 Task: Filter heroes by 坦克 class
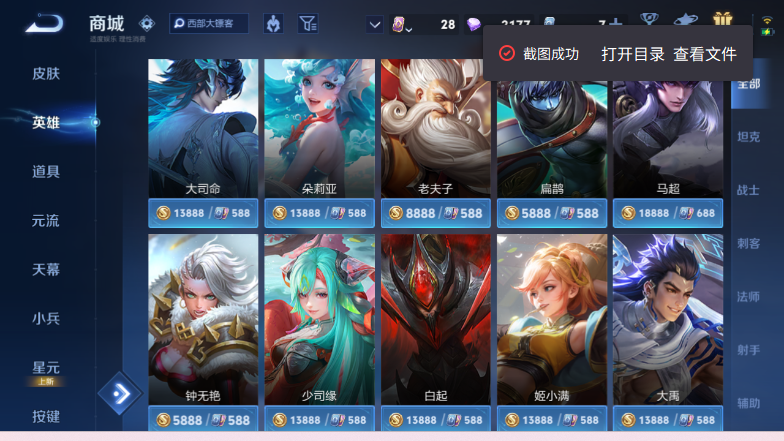coord(748,137)
